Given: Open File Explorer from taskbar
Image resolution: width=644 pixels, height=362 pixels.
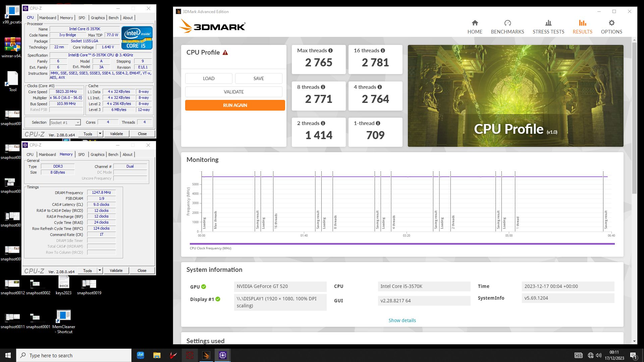Looking at the screenshot, I should click(157, 355).
